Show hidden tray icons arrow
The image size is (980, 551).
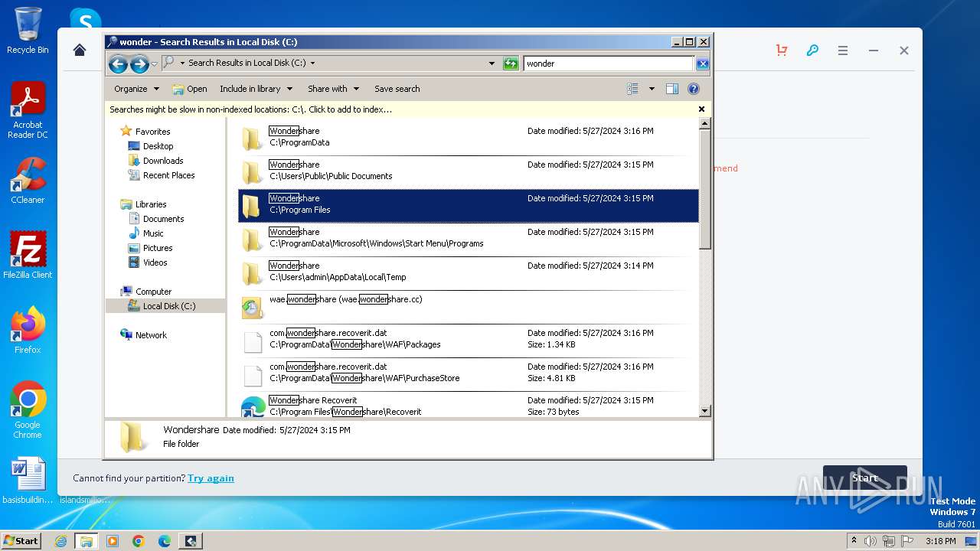[x=854, y=540]
